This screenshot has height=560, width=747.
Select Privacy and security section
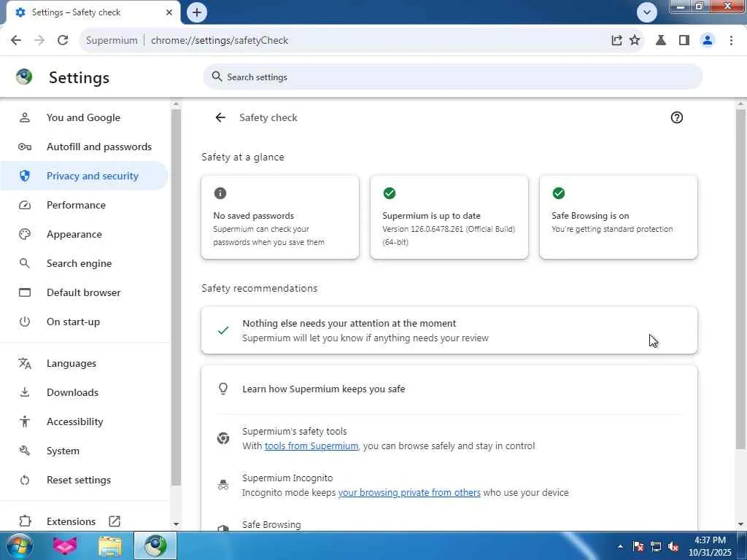(x=84, y=176)
